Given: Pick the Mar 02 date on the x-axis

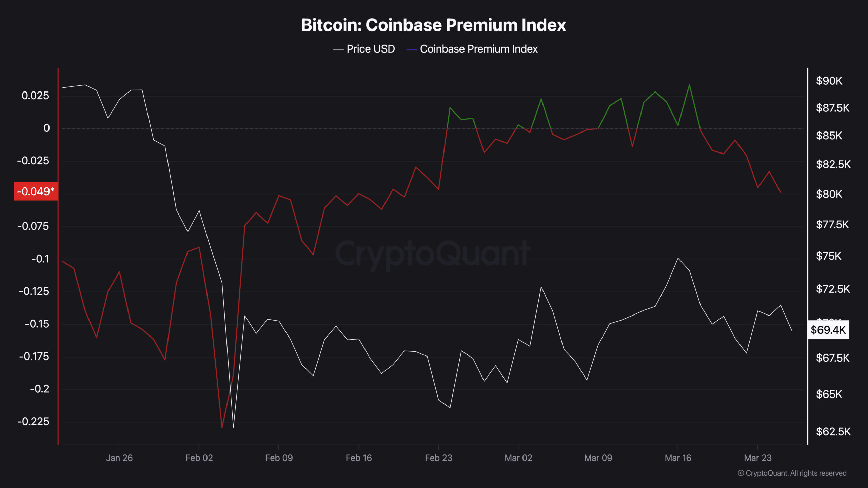Looking at the screenshot, I should pos(518,458).
